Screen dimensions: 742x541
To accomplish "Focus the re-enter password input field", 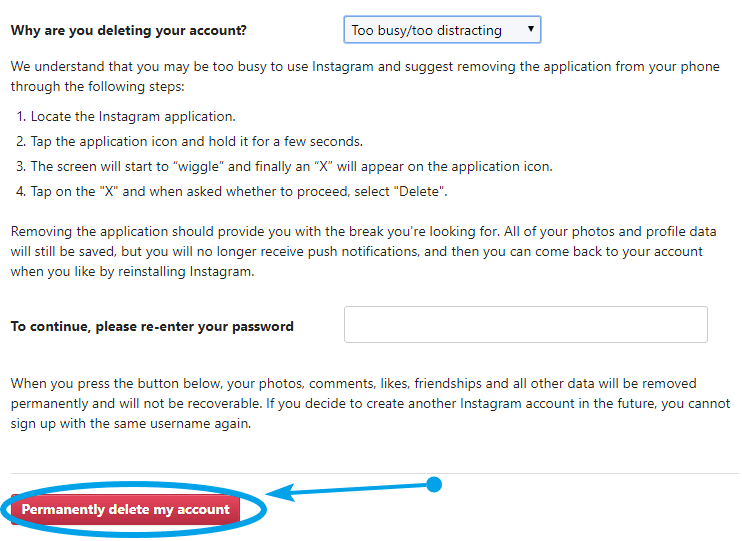I will [526, 325].
